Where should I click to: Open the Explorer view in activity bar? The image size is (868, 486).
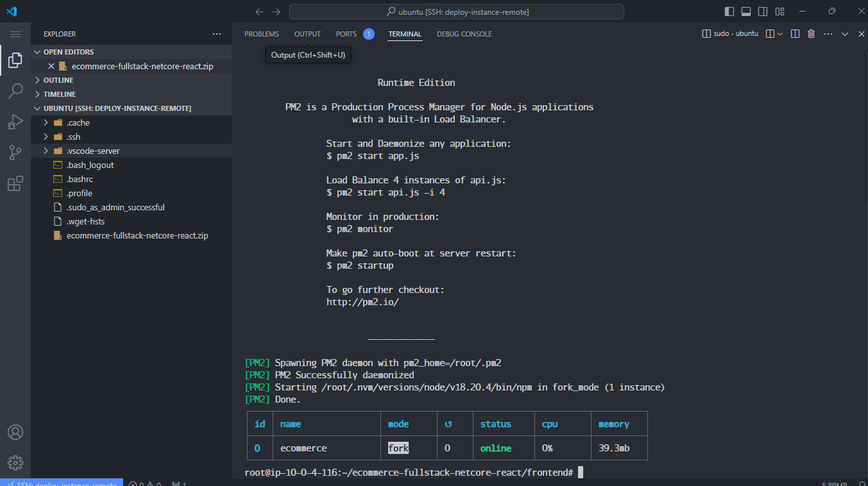(15, 60)
